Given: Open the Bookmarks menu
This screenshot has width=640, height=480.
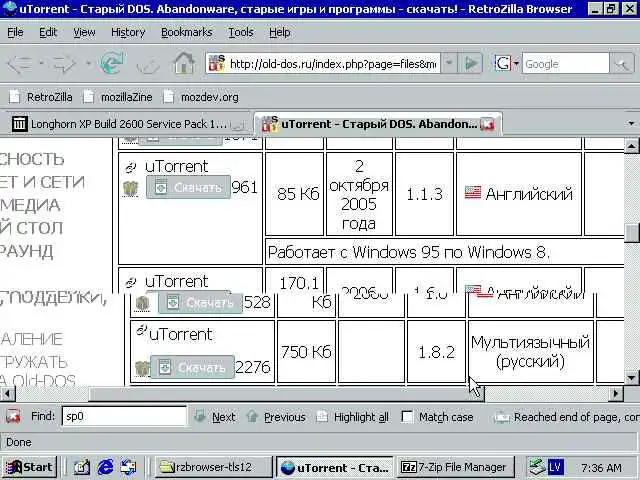Looking at the screenshot, I should pos(187,32).
